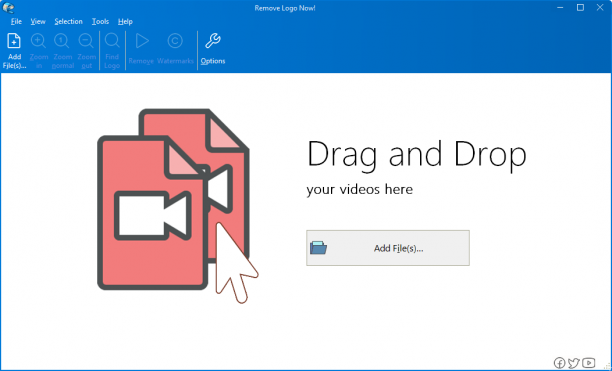The height and width of the screenshot is (371, 612).
Task: Open the Twitter bird icon
Action: pos(573,363)
